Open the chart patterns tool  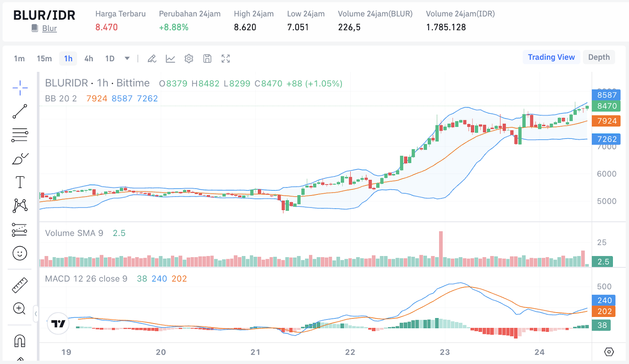click(20, 206)
